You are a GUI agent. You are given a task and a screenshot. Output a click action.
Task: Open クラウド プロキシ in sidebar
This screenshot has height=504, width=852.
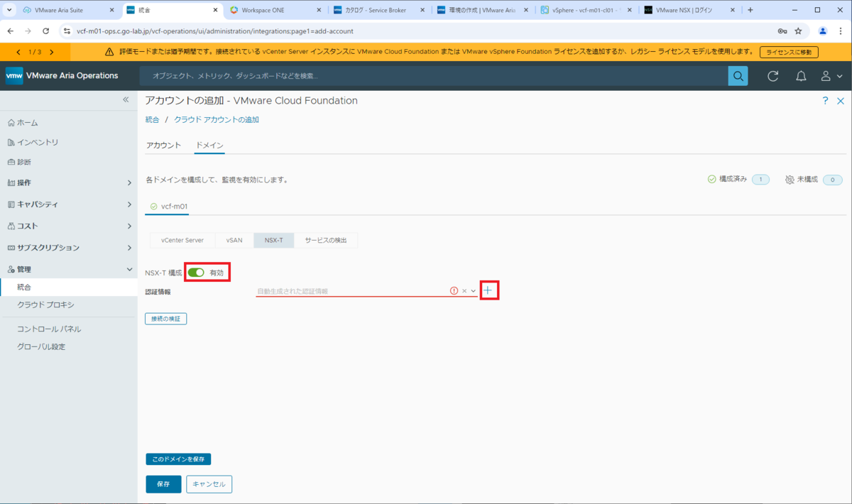[x=45, y=305]
